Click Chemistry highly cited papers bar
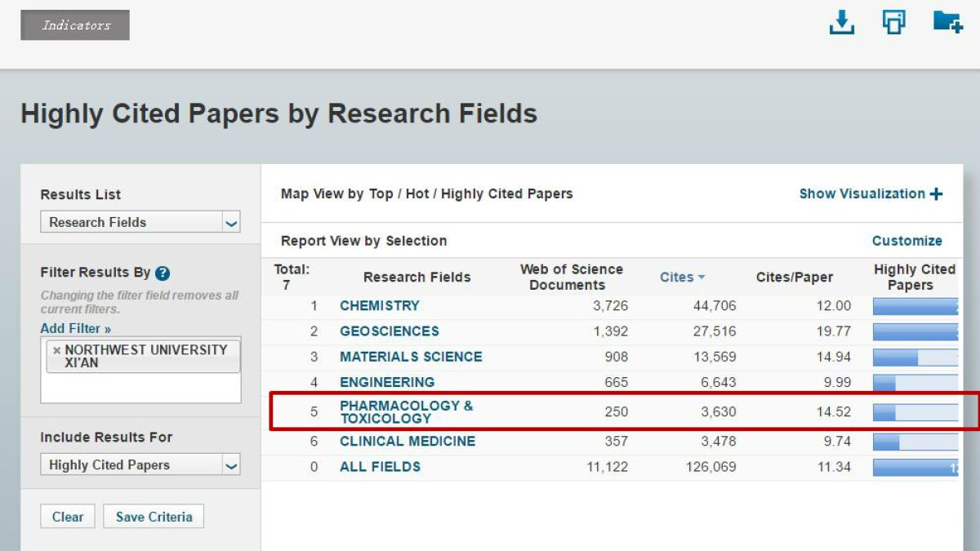Screen dimensions: 980x551 pyautogui.click(x=915, y=306)
